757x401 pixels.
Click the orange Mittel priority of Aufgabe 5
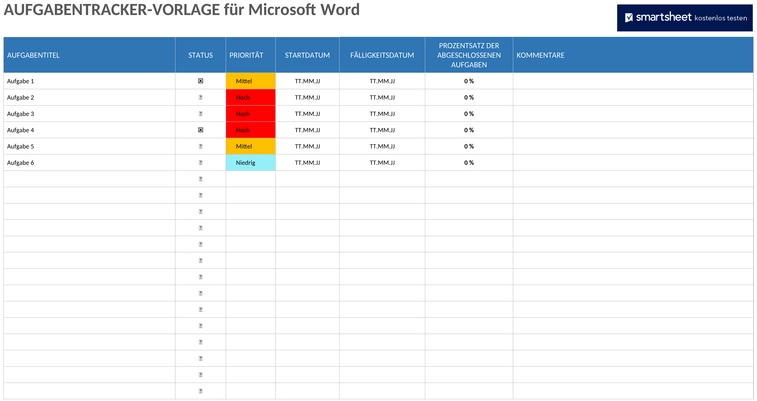(x=251, y=146)
